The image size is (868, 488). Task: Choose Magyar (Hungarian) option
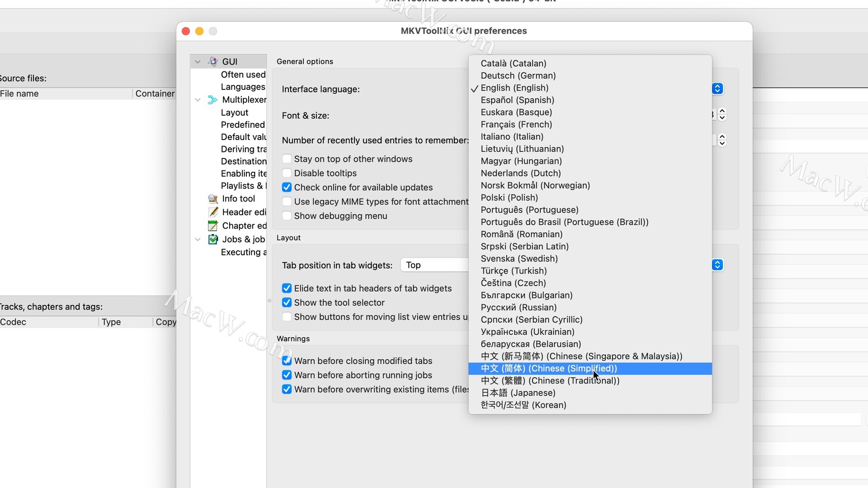590,161
